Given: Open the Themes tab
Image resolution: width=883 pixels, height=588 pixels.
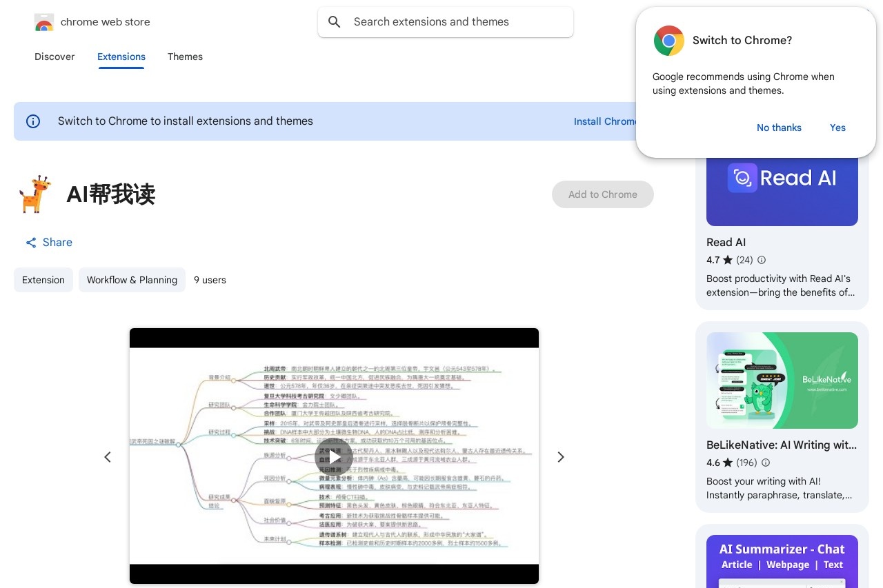Looking at the screenshot, I should (x=185, y=57).
